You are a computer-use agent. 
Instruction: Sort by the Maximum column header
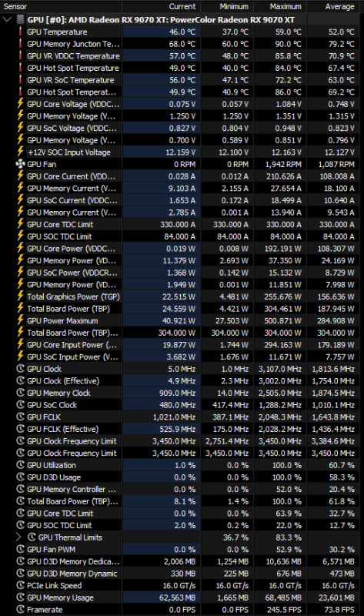[280, 6]
